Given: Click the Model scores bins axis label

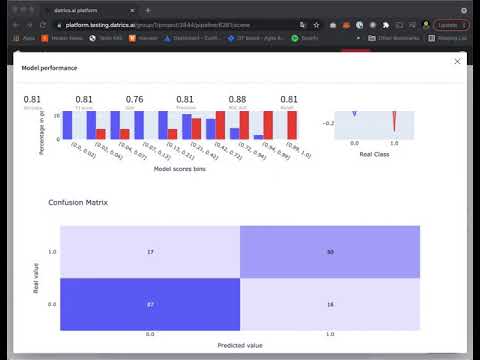Looking at the screenshot, I should (x=180, y=169).
